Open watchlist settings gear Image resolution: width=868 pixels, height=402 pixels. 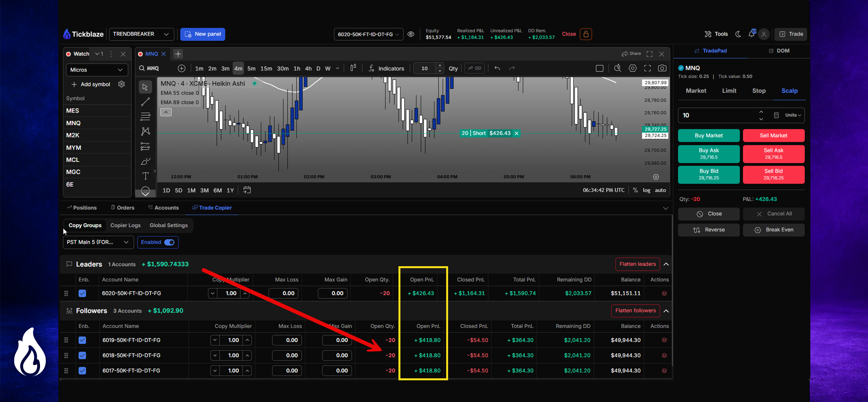coord(121,84)
